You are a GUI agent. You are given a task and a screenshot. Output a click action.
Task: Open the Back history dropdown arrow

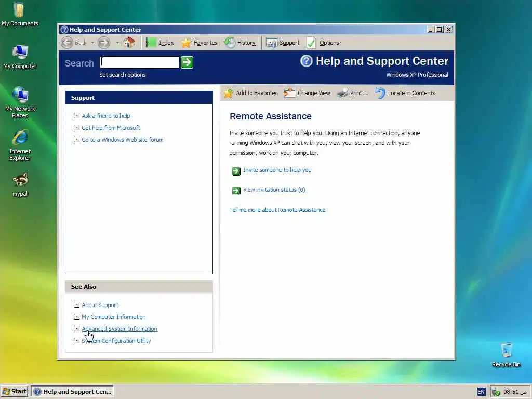tap(92, 43)
